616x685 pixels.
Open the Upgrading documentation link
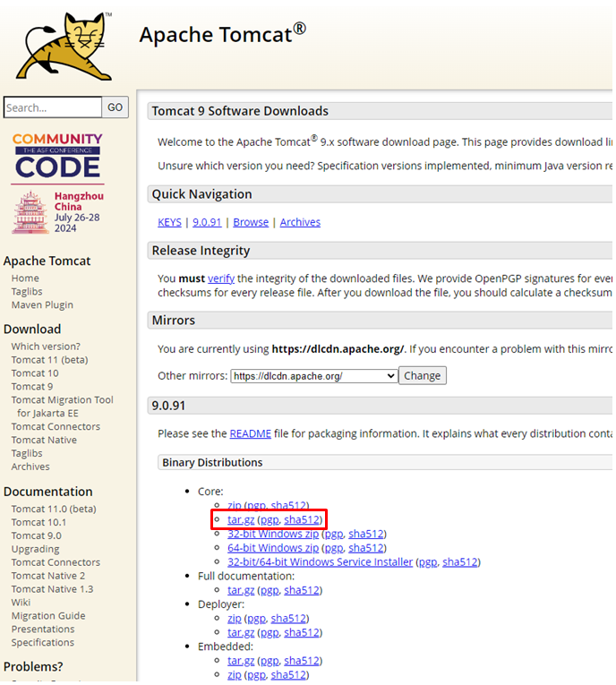coord(35,549)
